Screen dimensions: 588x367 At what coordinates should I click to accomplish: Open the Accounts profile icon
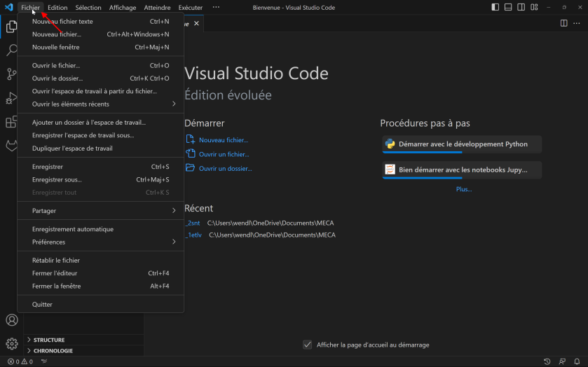click(x=12, y=320)
